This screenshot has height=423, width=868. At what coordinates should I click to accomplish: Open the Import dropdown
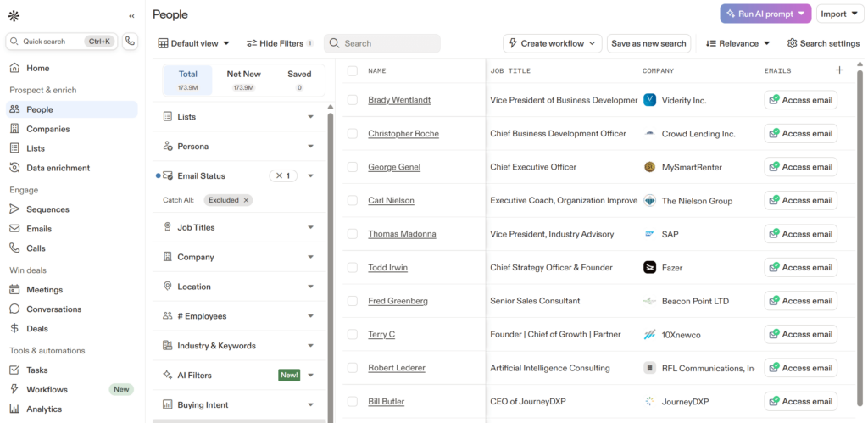(840, 14)
